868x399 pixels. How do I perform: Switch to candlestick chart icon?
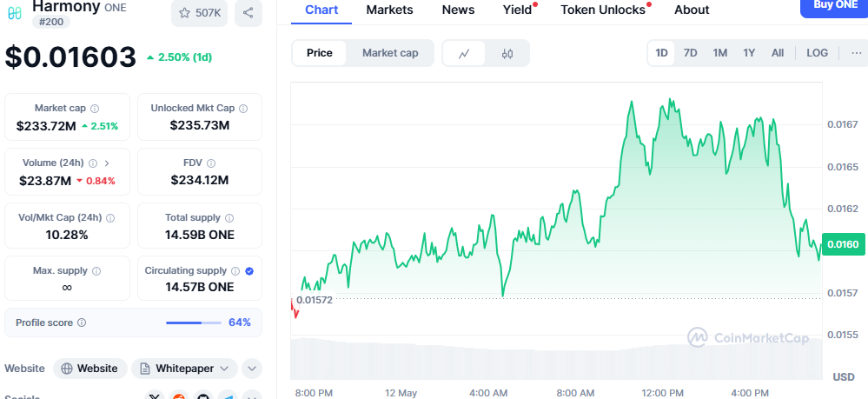click(x=507, y=53)
